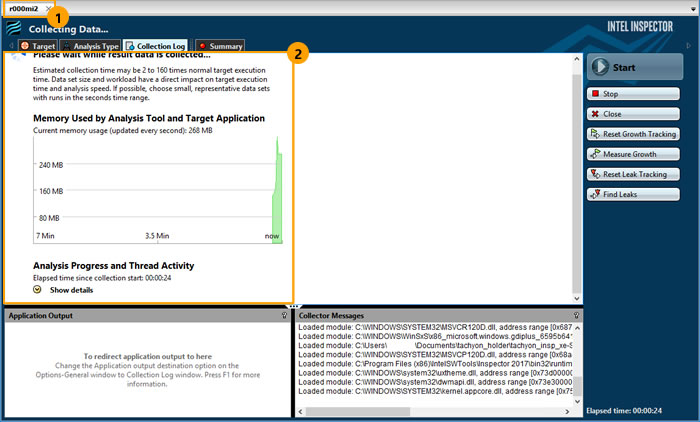Click Find Leaks
The width and height of the screenshot is (700, 422).
click(634, 194)
